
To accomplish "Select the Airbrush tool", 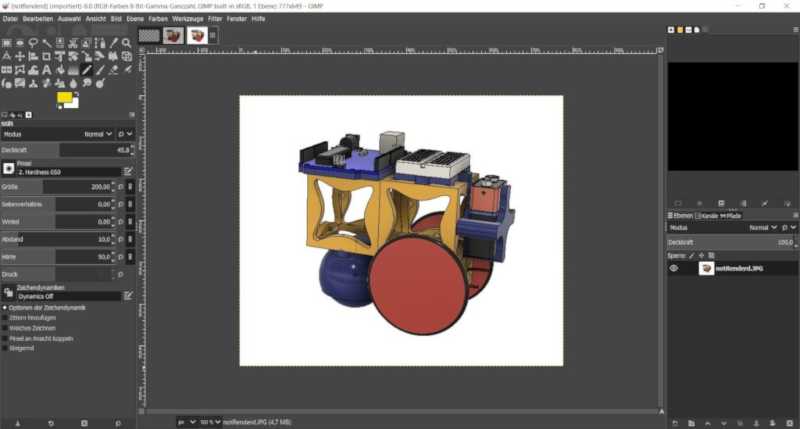I will coord(127,69).
